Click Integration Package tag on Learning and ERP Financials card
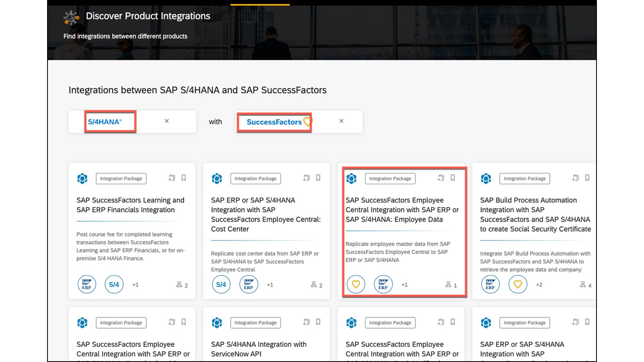 [x=121, y=179]
